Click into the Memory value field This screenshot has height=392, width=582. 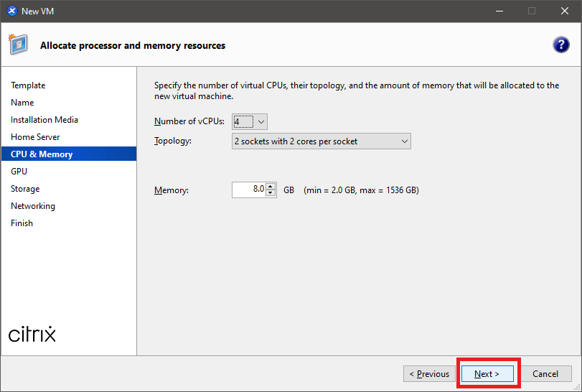point(248,190)
